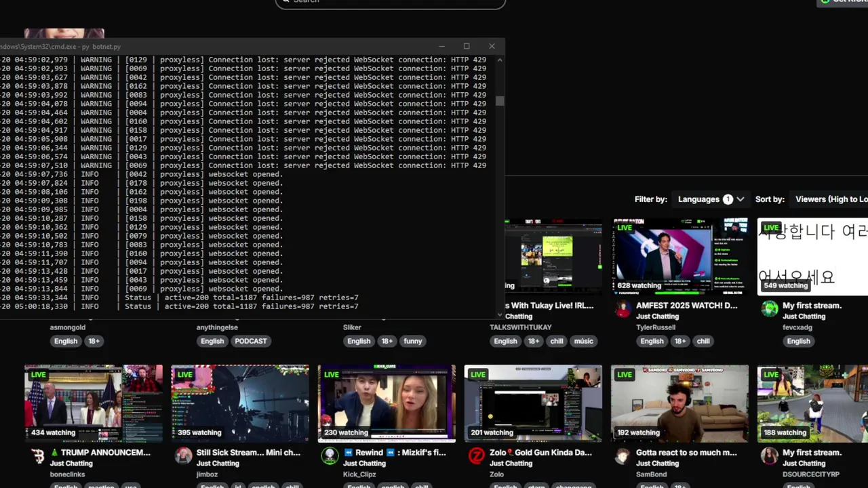Click the cmd scrollbar up arrow

500,60
